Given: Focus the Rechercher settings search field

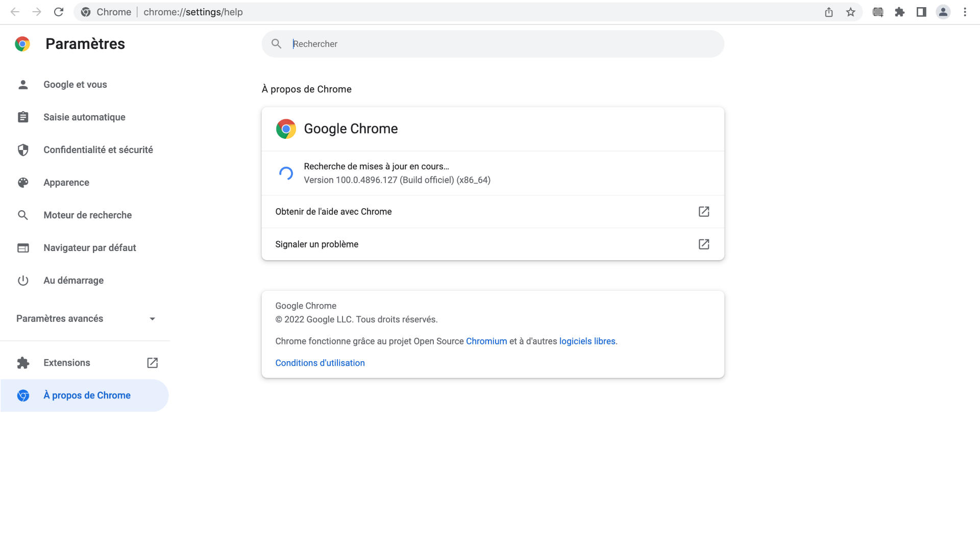Looking at the screenshot, I should [x=493, y=44].
